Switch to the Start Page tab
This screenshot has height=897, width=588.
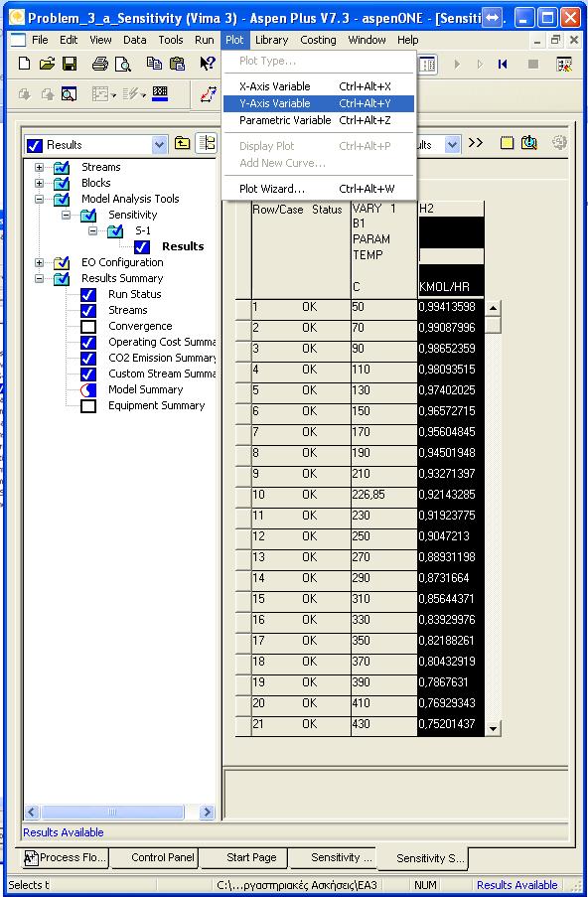[x=244, y=857]
